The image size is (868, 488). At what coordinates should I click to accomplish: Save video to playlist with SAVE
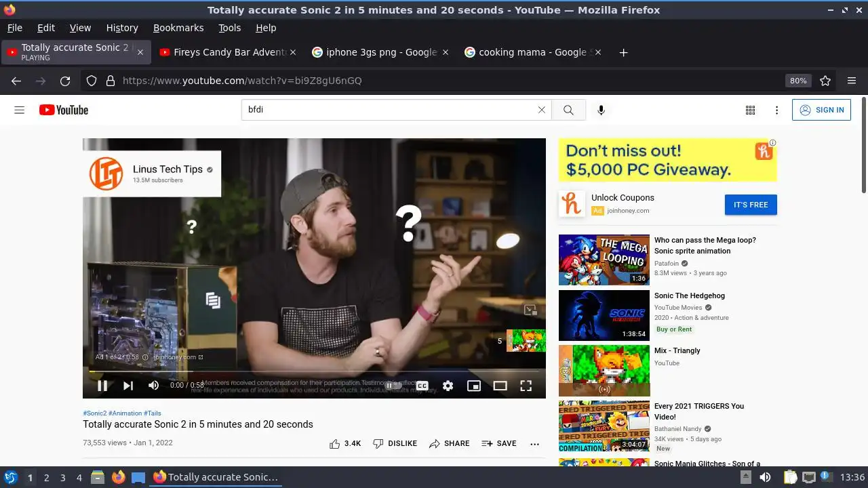point(499,443)
